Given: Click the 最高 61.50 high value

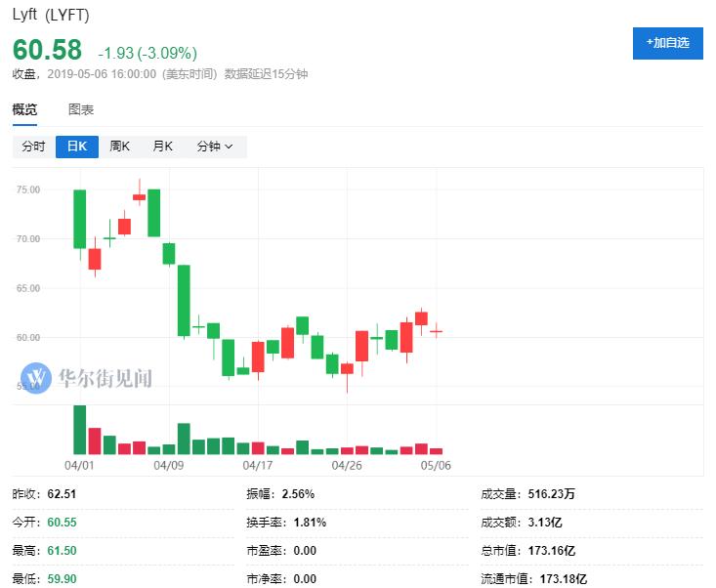Looking at the screenshot, I should click(62, 551).
